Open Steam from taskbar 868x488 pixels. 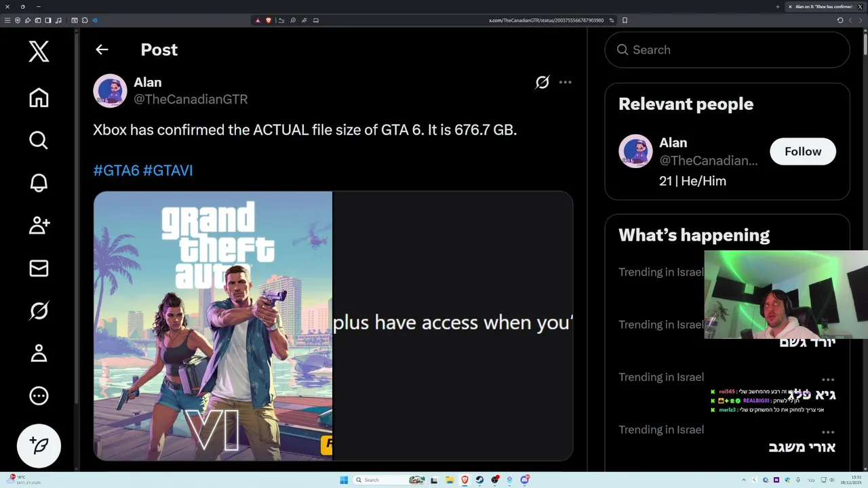pos(479,480)
